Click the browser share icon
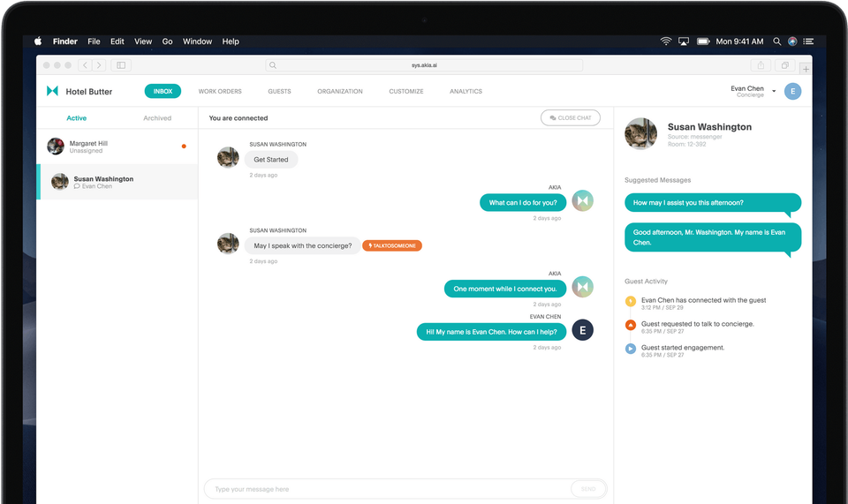848x504 pixels. 761,65
